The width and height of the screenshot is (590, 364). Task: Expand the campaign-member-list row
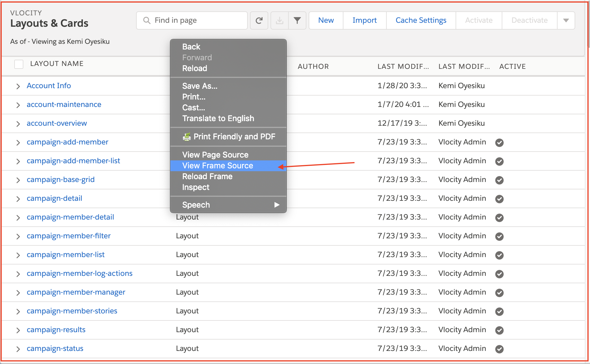point(18,255)
